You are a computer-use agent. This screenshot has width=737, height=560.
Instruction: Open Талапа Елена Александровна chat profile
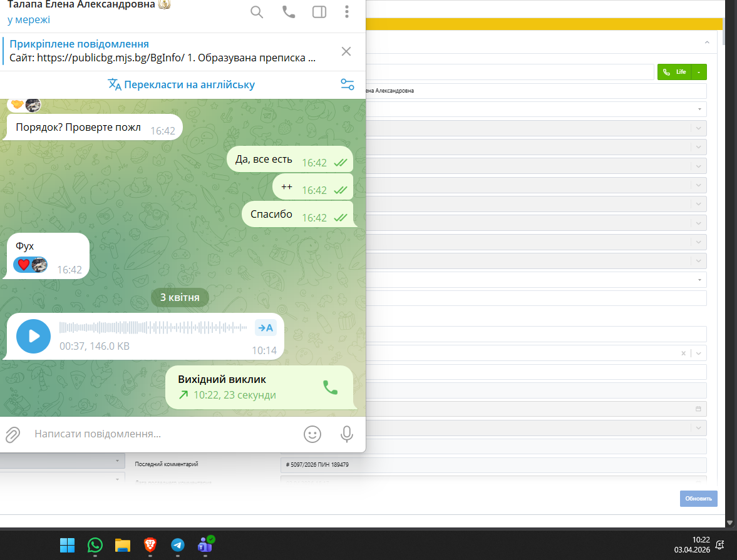[x=89, y=5]
